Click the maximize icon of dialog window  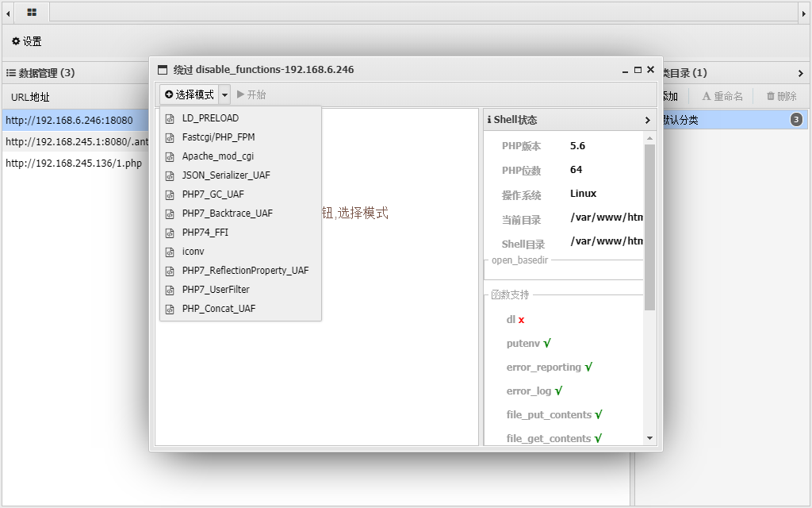(x=638, y=70)
